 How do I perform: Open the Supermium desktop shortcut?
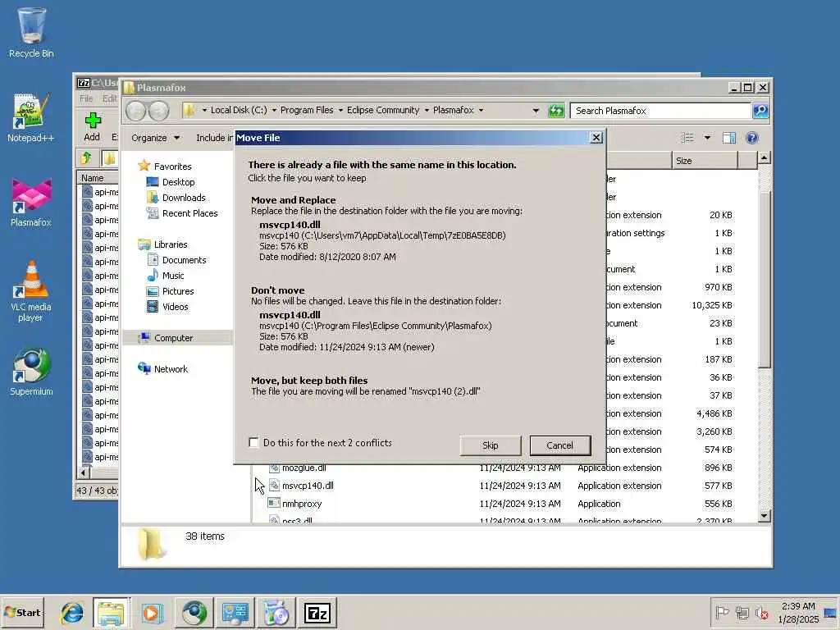(31, 372)
